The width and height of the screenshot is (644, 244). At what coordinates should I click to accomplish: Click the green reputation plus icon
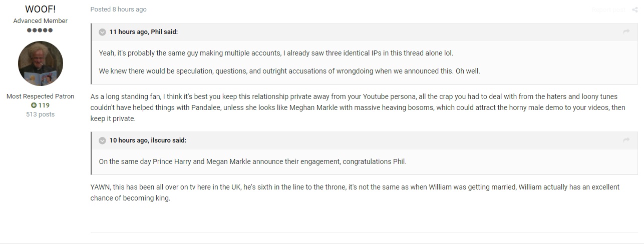pos(34,105)
